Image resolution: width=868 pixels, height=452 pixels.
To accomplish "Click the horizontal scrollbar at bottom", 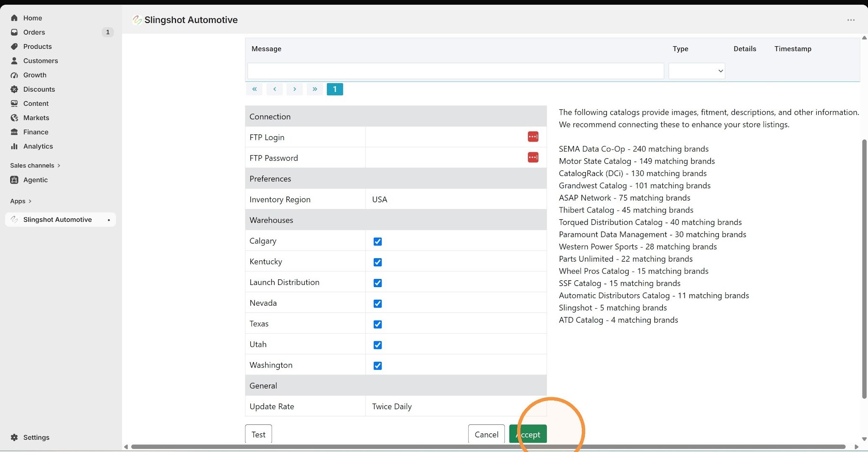I will point(488,446).
